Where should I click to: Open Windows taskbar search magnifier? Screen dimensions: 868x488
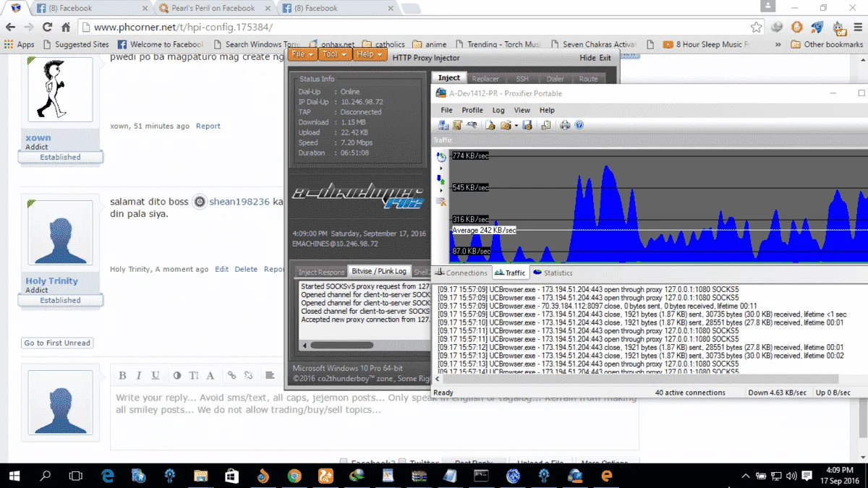pos(45,476)
